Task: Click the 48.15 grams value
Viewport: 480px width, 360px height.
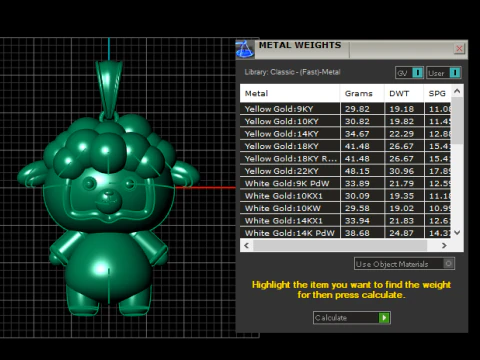Action: [357, 171]
